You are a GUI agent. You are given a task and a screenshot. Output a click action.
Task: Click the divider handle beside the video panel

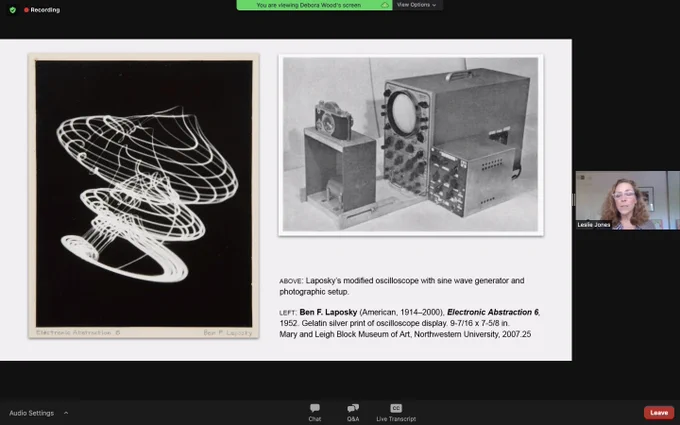point(573,200)
